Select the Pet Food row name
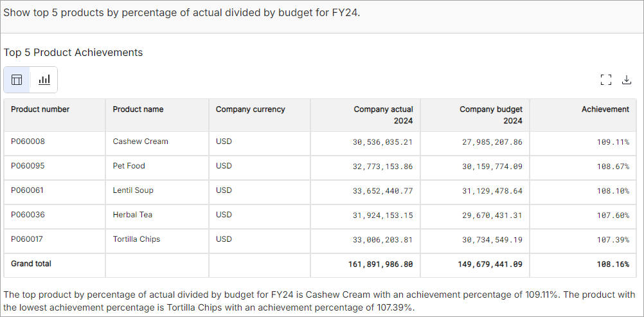Screen dimensions: 644x317 click(x=129, y=166)
